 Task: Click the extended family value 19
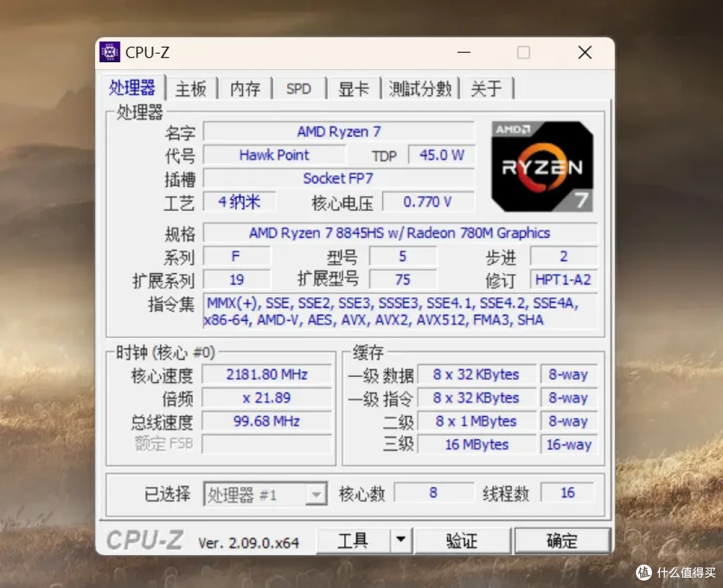point(236,279)
